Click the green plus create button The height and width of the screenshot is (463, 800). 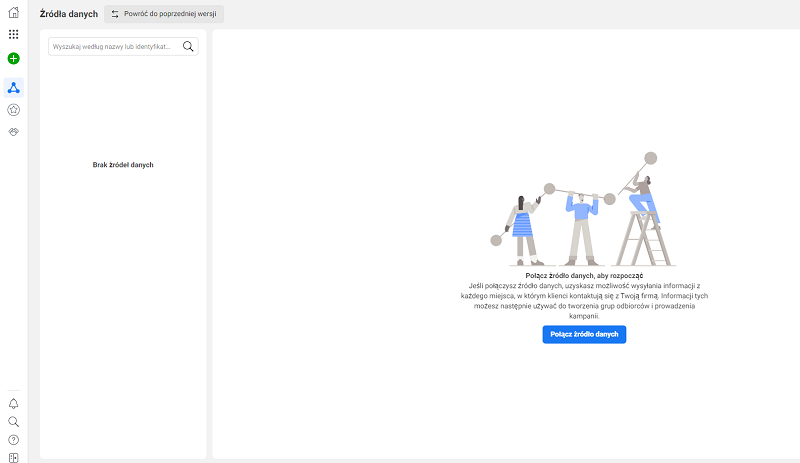(x=13, y=59)
